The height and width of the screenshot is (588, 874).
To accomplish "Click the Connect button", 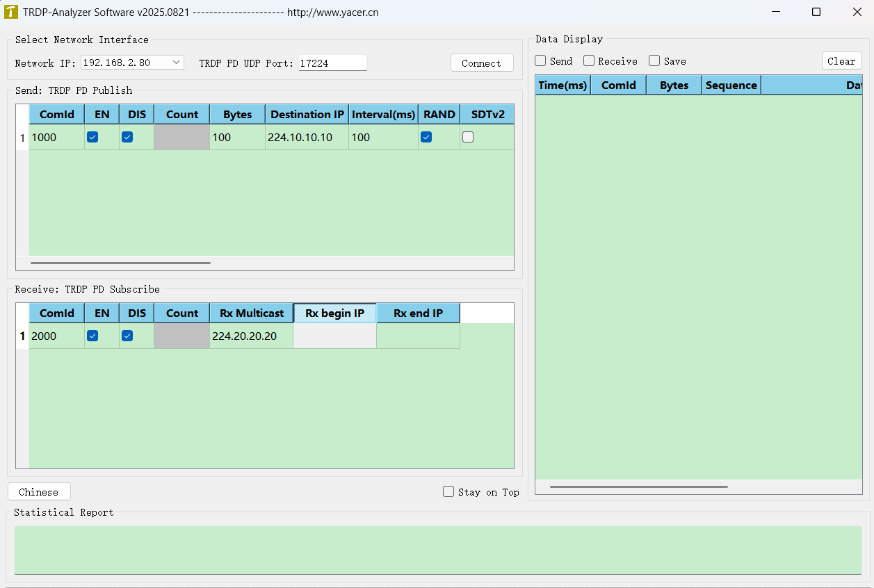I will click(x=482, y=63).
